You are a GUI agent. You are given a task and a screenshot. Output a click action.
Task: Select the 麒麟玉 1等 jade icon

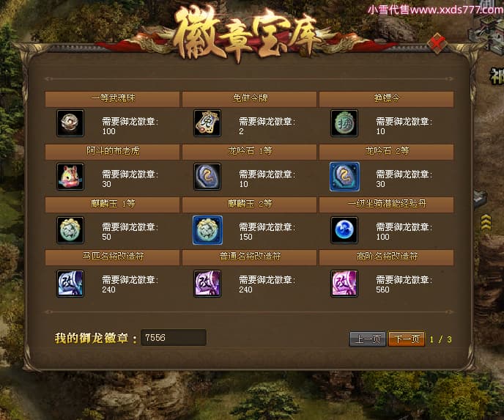point(70,230)
